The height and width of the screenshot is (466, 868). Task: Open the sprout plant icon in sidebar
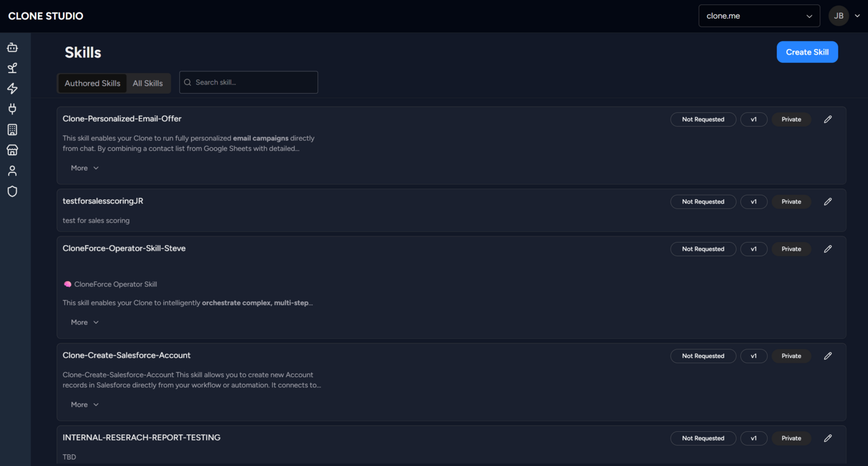coord(12,68)
